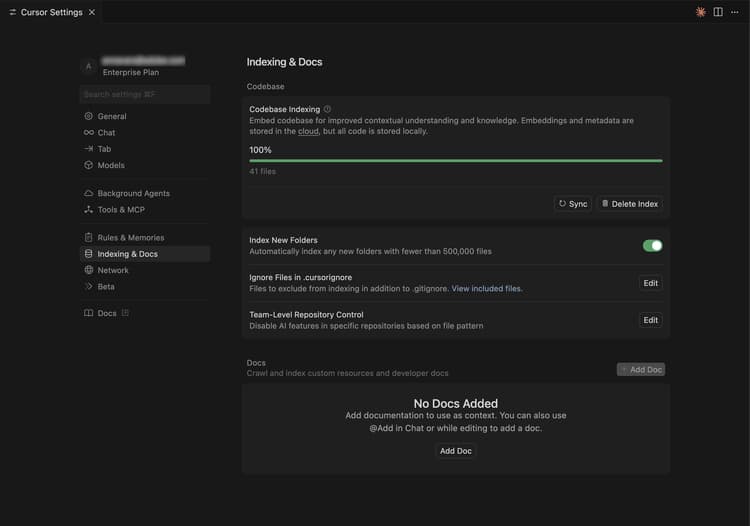Screen dimensions: 750x526
Task: Click the Enterprise Plan label
Action: click(x=131, y=72)
